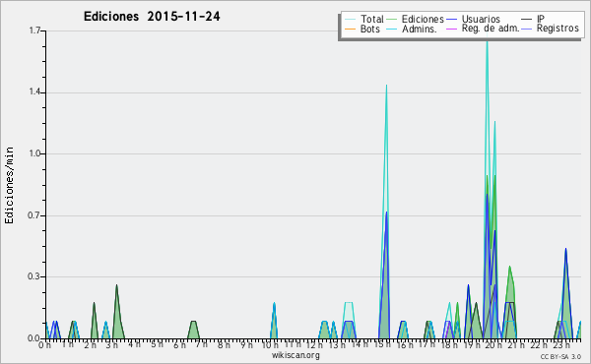Click the Bots orange legend line

(x=350, y=29)
